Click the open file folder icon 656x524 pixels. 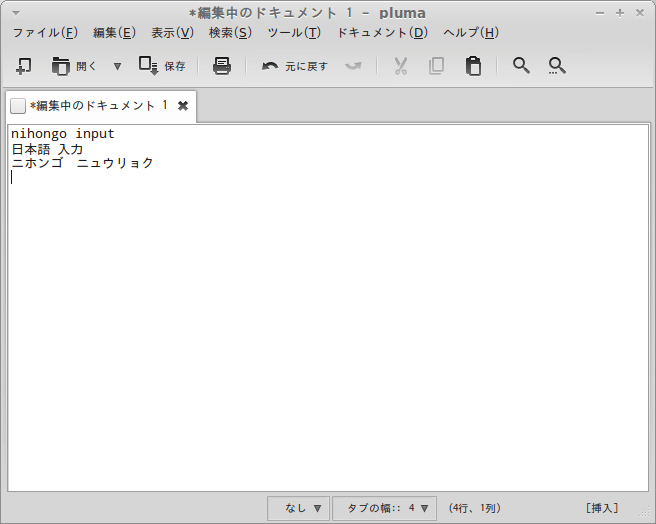[x=61, y=66]
